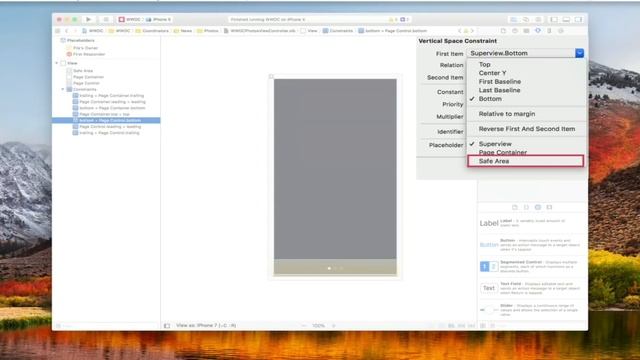Choose Reverse First And Second Item
Image resolution: width=640 pixels, height=360 pixels.
coord(527,129)
